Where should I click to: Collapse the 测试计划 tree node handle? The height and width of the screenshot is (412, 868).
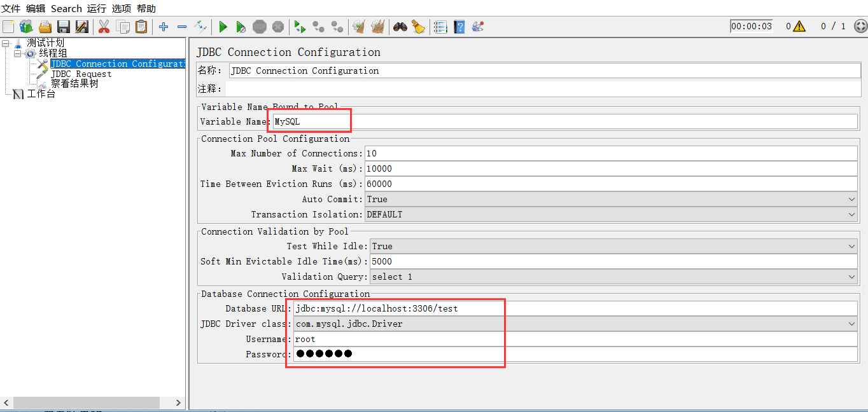(6, 44)
